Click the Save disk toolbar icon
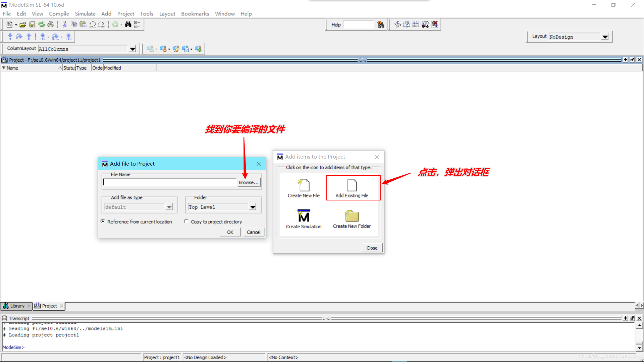 pyautogui.click(x=32, y=24)
